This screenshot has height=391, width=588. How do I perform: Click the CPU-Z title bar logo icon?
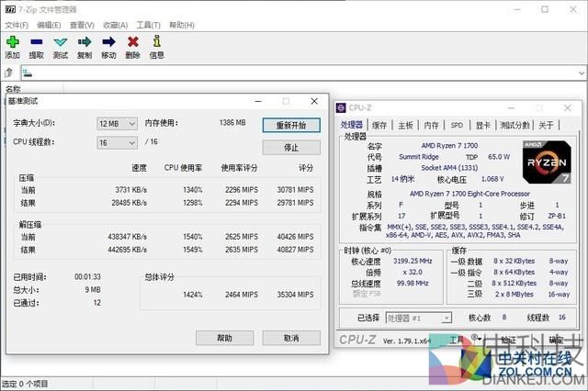point(341,108)
